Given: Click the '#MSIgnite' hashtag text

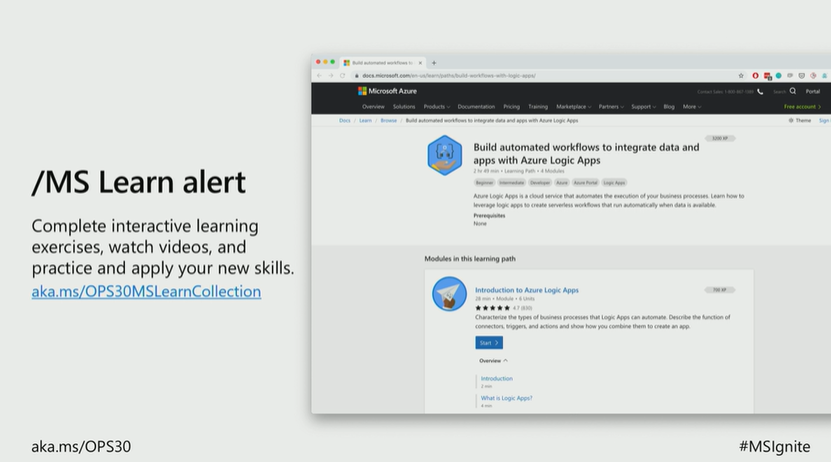Looking at the screenshot, I should [774, 446].
